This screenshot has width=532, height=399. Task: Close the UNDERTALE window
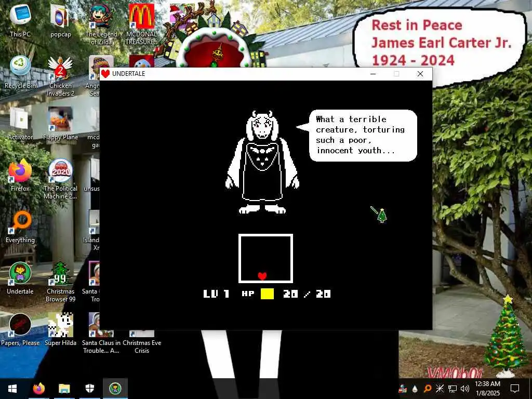420,74
